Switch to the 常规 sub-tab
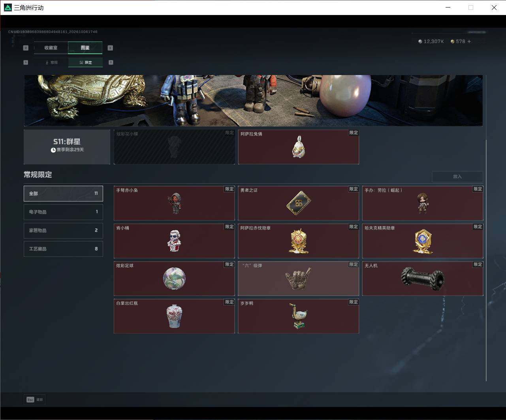506x420 pixels. click(x=51, y=62)
